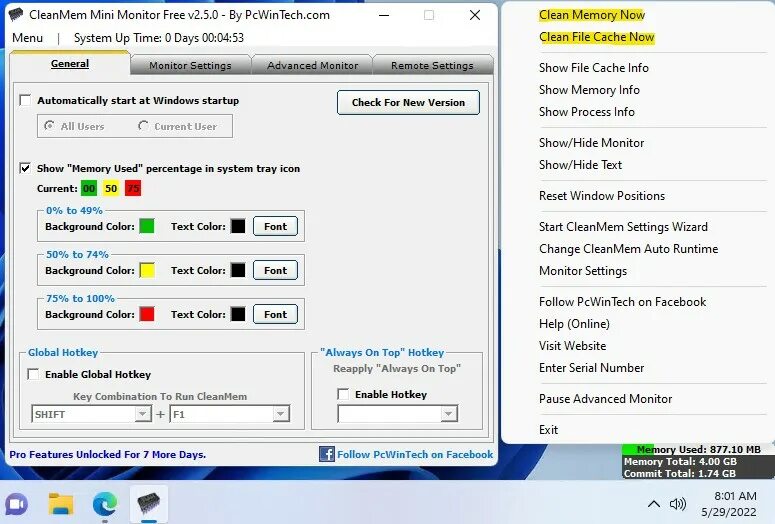Select Show File Cache Info
Image resolution: width=775 pixels, height=524 pixels.
click(594, 68)
